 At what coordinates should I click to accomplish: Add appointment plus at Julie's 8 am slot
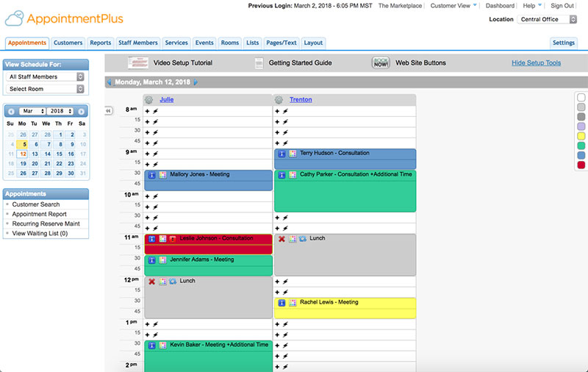pos(148,111)
